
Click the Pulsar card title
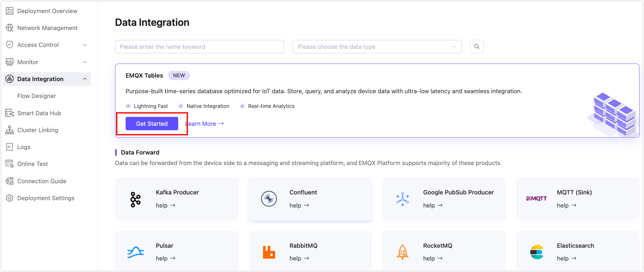[x=165, y=246]
